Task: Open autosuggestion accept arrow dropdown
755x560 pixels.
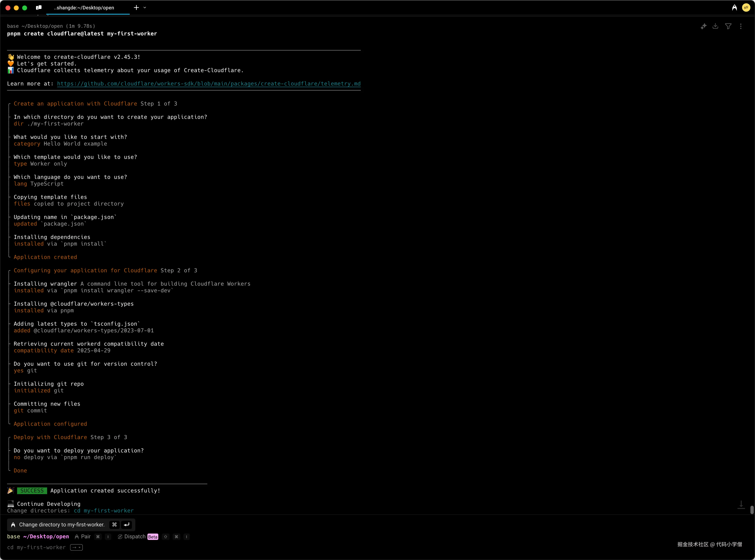Action: pyautogui.click(x=76, y=547)
